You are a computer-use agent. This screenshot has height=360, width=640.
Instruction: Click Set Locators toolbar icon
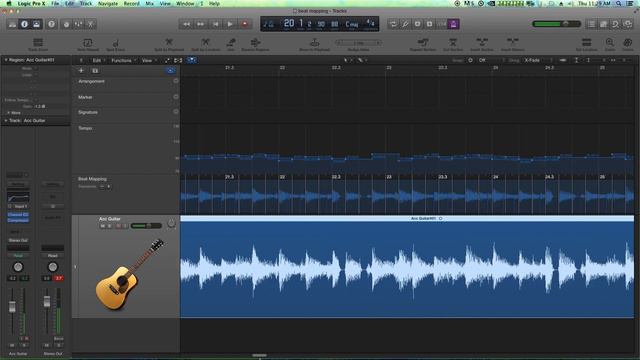[x=587, y=44]
